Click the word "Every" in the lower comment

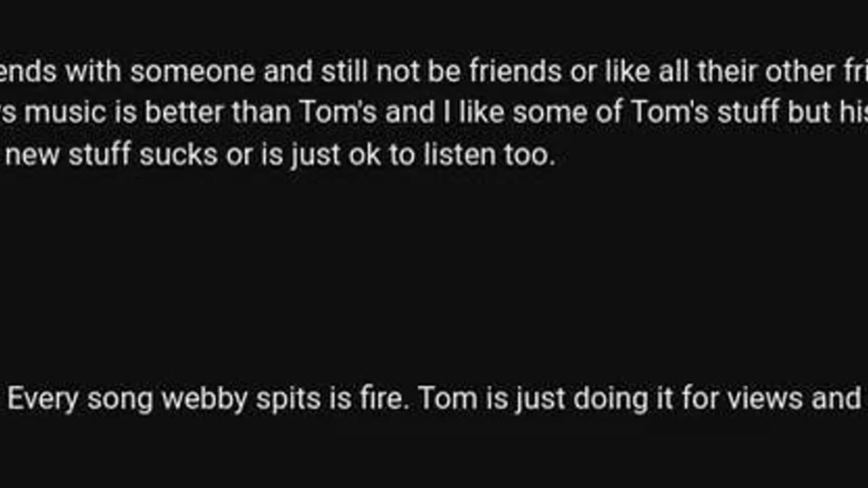coord(43,399)
